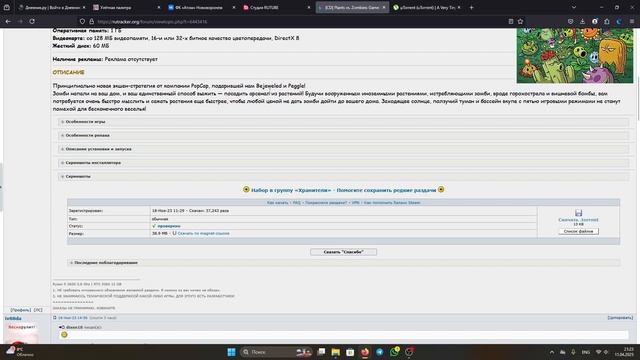The image size is (640, 360).
Task: Click the [Цитировать] link on the reply
Action: [x=620, y=318]
